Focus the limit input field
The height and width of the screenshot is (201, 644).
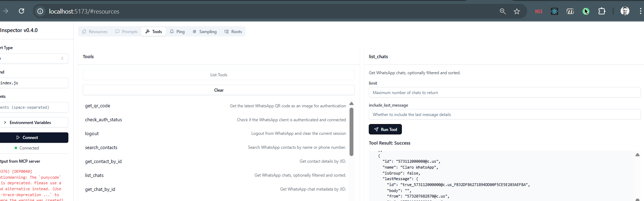click(x=504, y=93)
